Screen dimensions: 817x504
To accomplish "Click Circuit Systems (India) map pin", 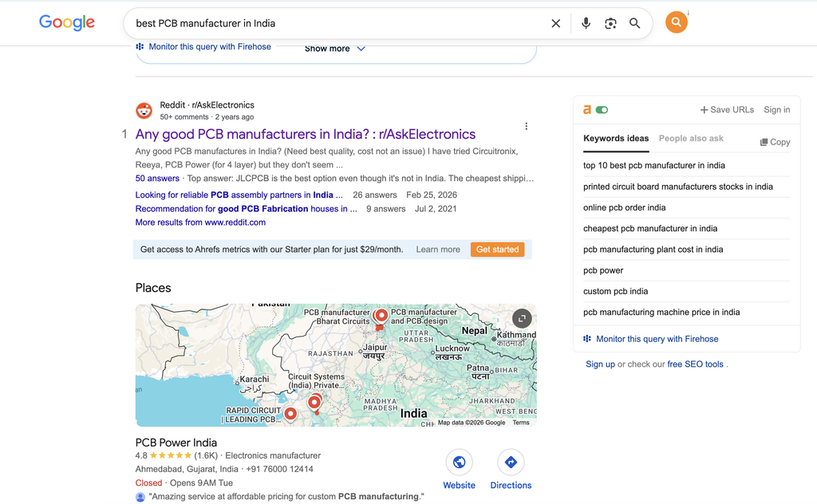I will click(x=314, y=403).
